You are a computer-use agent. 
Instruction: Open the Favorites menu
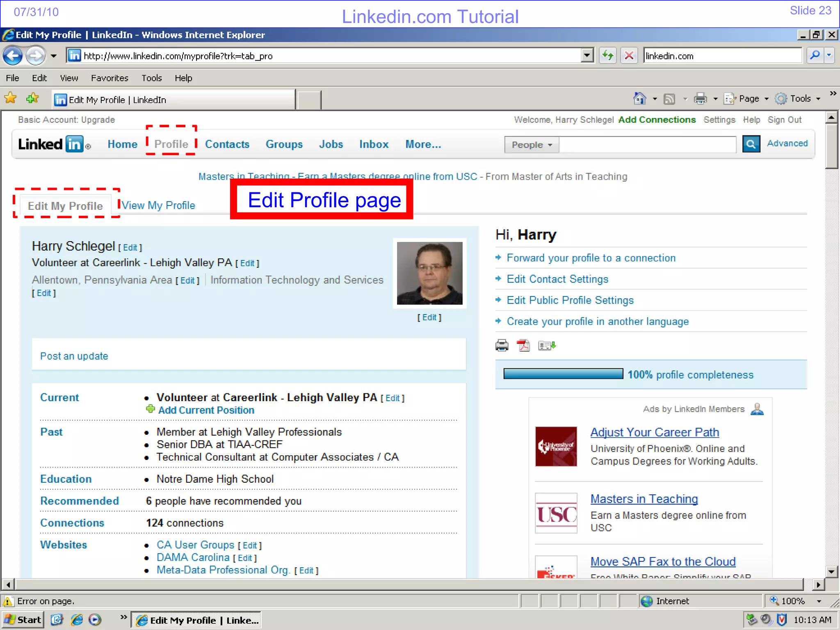tap(110, 78)
